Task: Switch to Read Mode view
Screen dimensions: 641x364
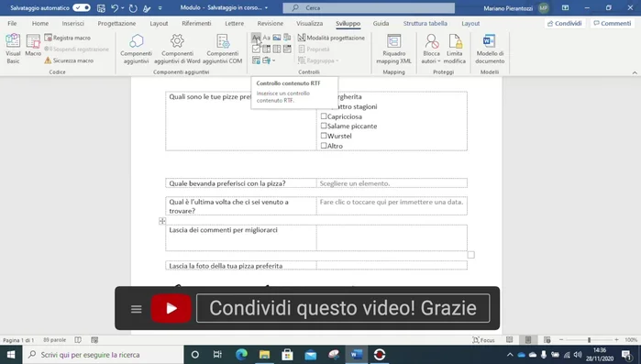Action: coord(509,340)
